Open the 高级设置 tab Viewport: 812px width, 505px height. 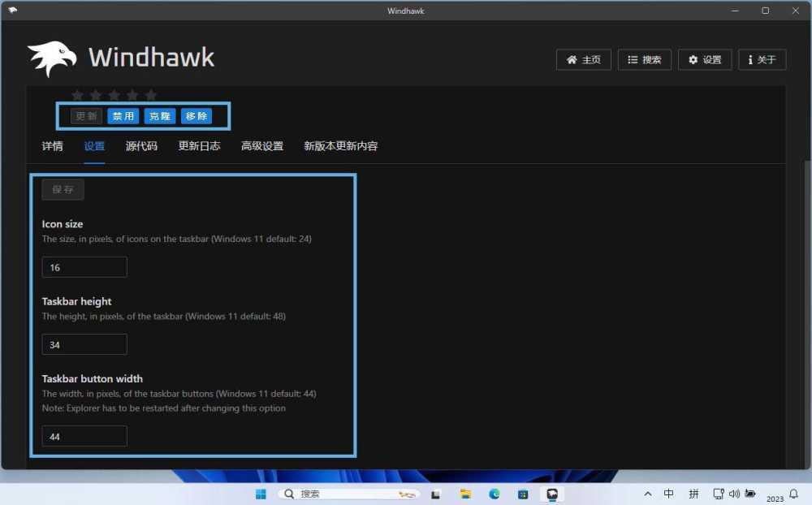point(261,146)
